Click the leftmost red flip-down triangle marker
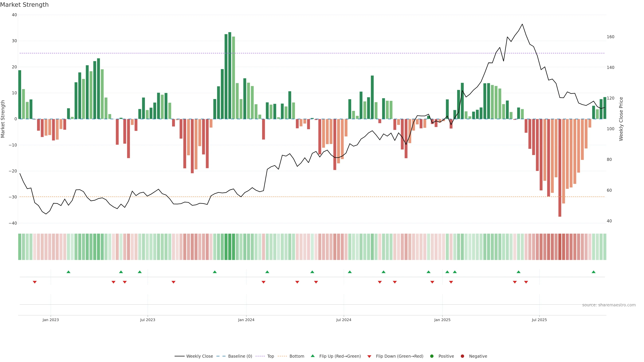 [x=35, y=282]
